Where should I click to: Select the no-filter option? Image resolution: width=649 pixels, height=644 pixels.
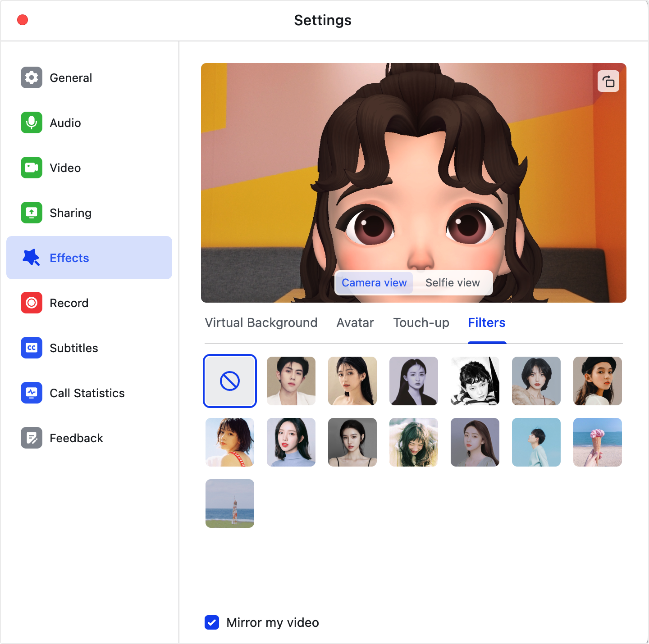(x=230, y=381)
